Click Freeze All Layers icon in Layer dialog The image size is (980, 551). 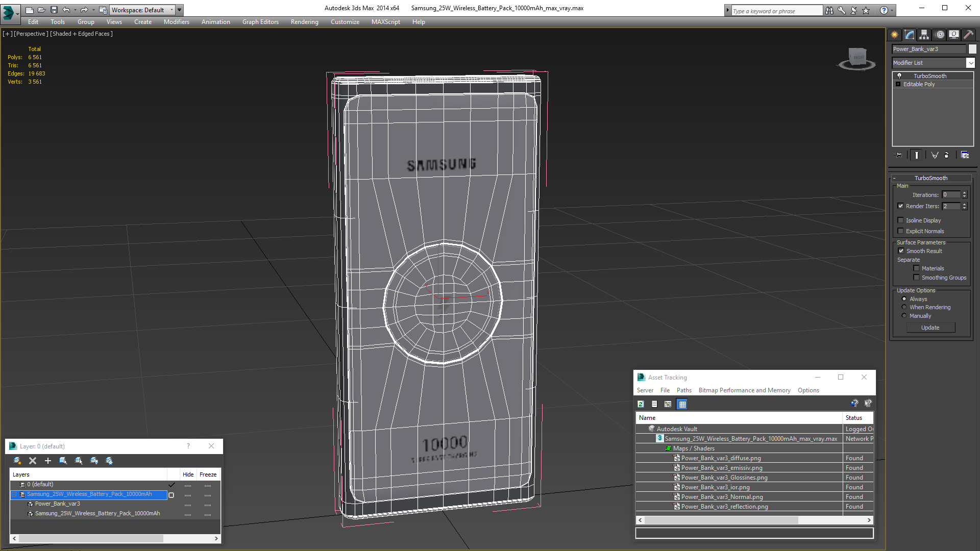(109, 461)
